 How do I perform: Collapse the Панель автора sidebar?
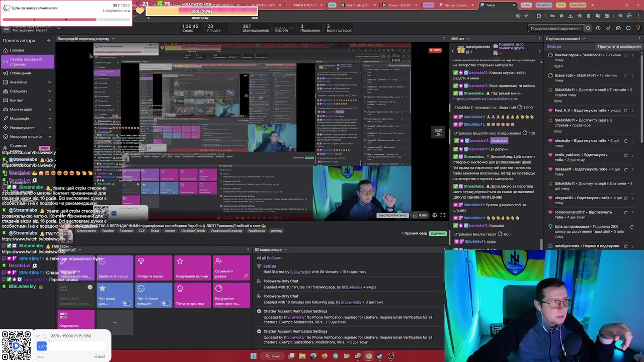click(49, 41)
